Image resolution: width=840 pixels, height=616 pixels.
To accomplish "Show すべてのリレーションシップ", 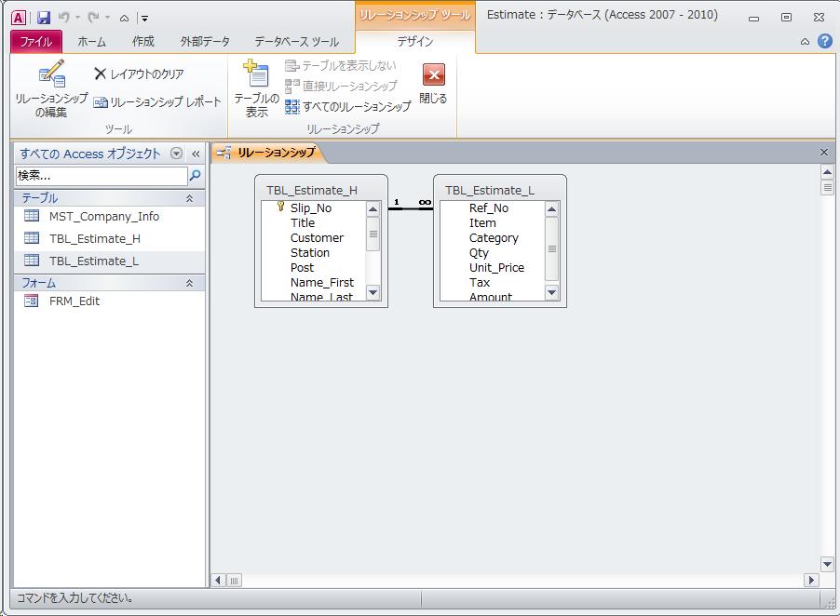I will (x=348, y=106).
